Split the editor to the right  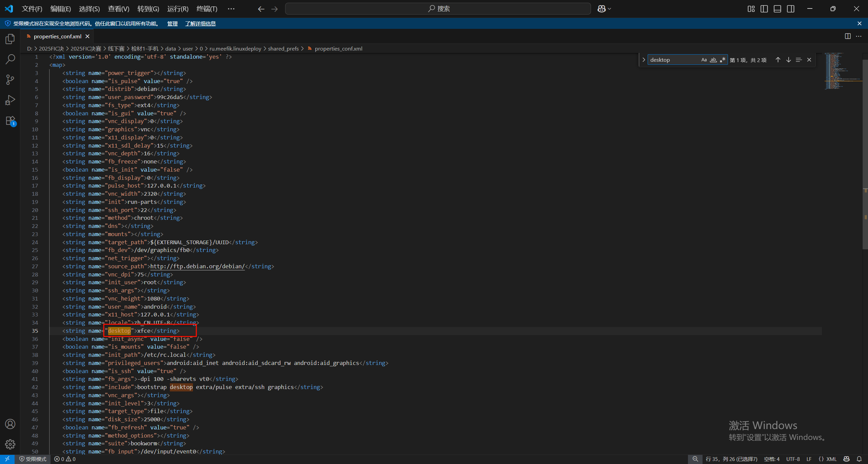pyautogui.click(x=848, y=36)
